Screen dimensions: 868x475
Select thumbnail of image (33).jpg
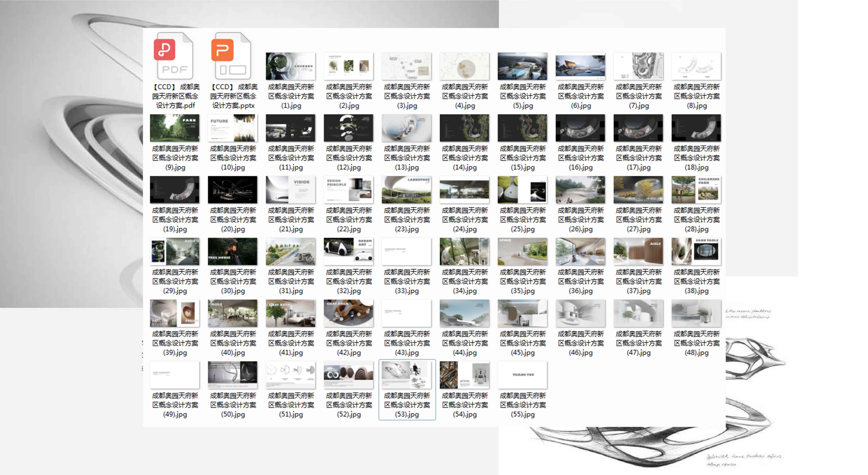(x=406, y=251)
